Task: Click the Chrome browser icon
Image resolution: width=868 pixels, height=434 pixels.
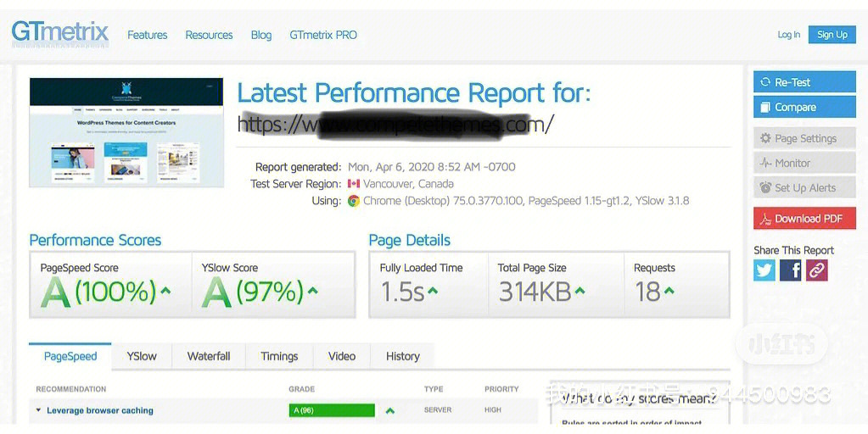Action: [x=353, y=201]
